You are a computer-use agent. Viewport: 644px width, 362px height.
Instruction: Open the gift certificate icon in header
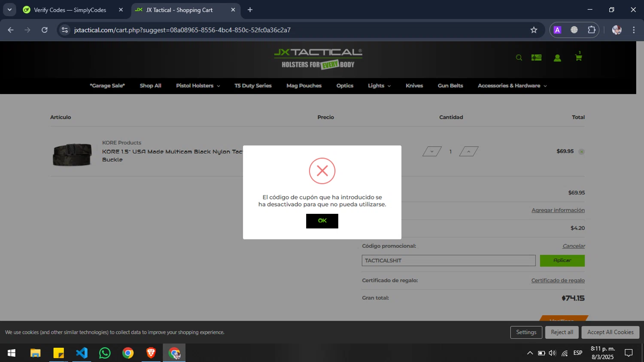[x=536, y=58]
